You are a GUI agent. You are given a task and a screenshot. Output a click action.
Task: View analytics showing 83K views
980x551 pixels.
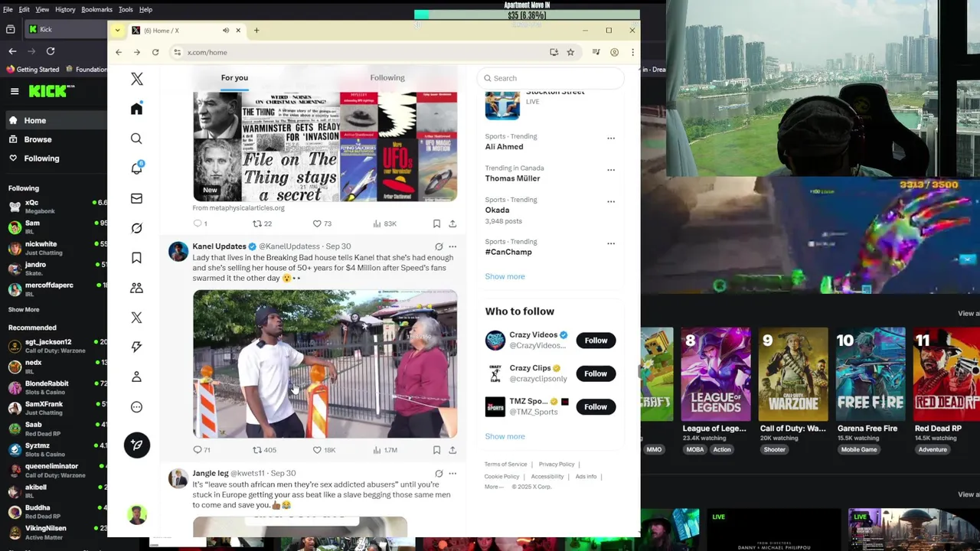(x=384, y=223)
